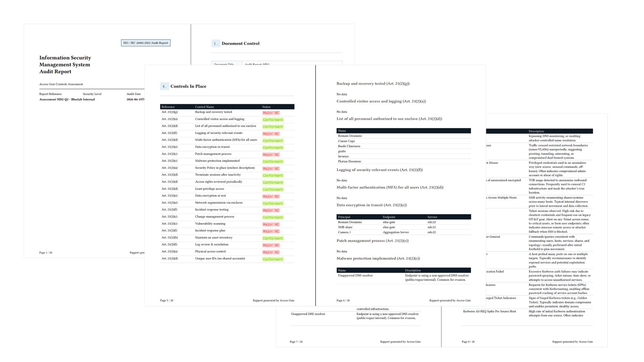Click Major NC status for 'Patch management process' row

coord(271,155)
